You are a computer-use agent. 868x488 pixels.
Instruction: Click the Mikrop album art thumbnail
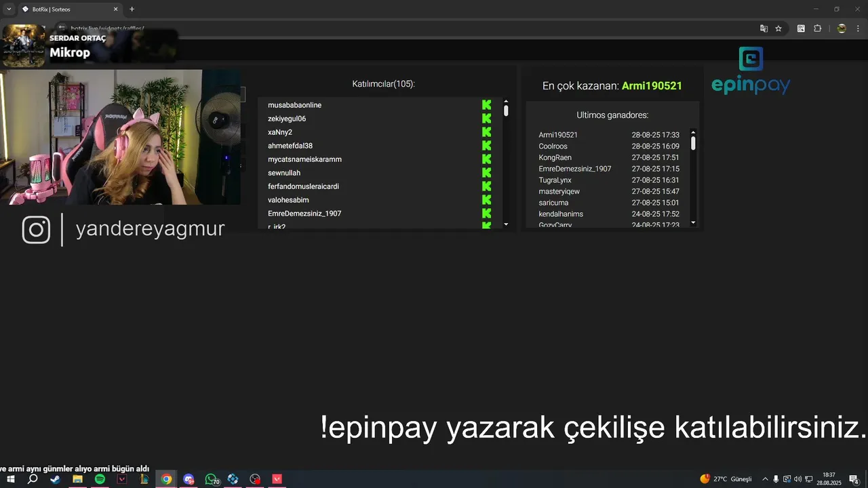[23, 45]
